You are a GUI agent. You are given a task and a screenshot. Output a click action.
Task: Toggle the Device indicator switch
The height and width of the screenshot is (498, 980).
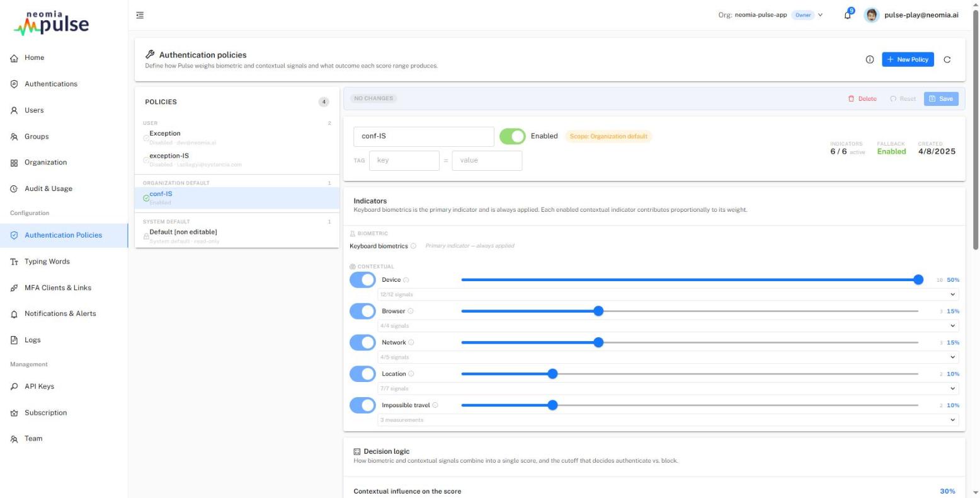pos(362,280)
